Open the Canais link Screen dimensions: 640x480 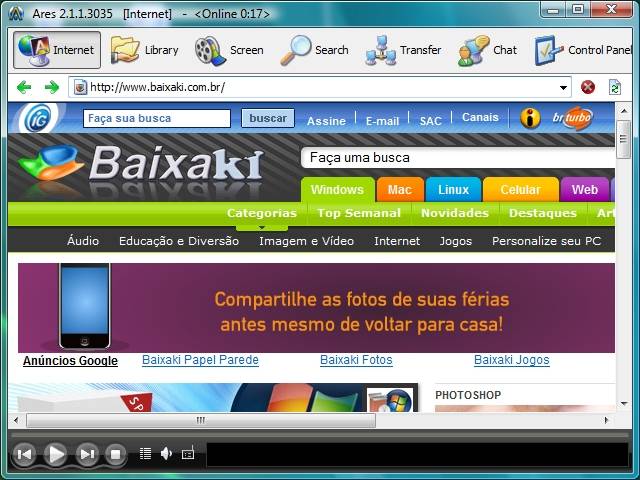[480, 118]
